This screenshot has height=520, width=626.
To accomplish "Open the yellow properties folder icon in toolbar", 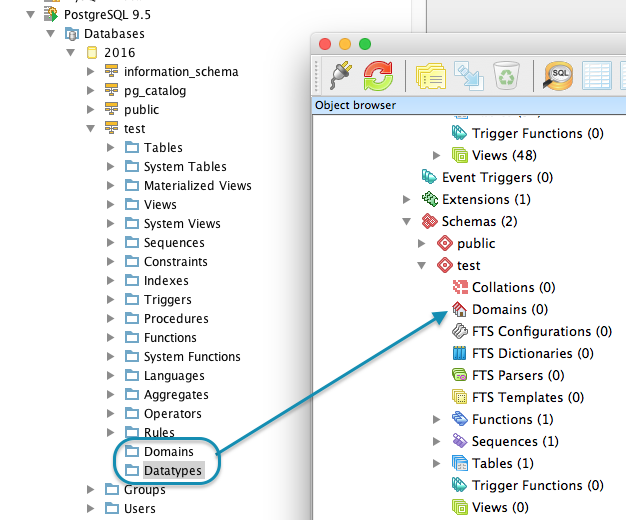I will coord(430,76).
